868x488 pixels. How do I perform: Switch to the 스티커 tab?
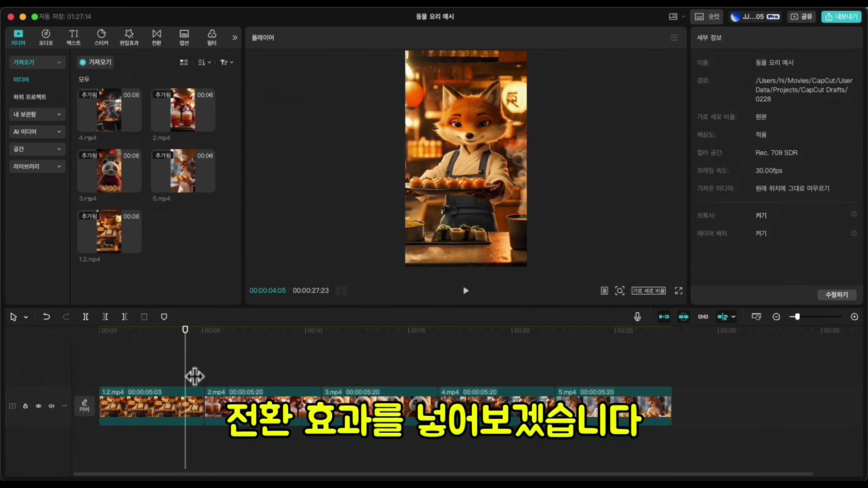[x=101, y=37]
